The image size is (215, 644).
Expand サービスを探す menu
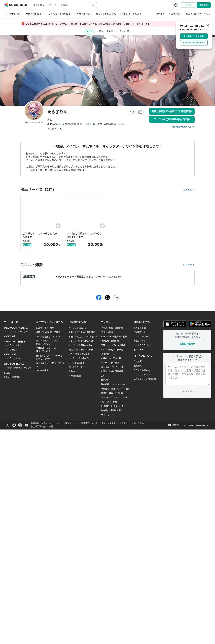click(13, 14)
